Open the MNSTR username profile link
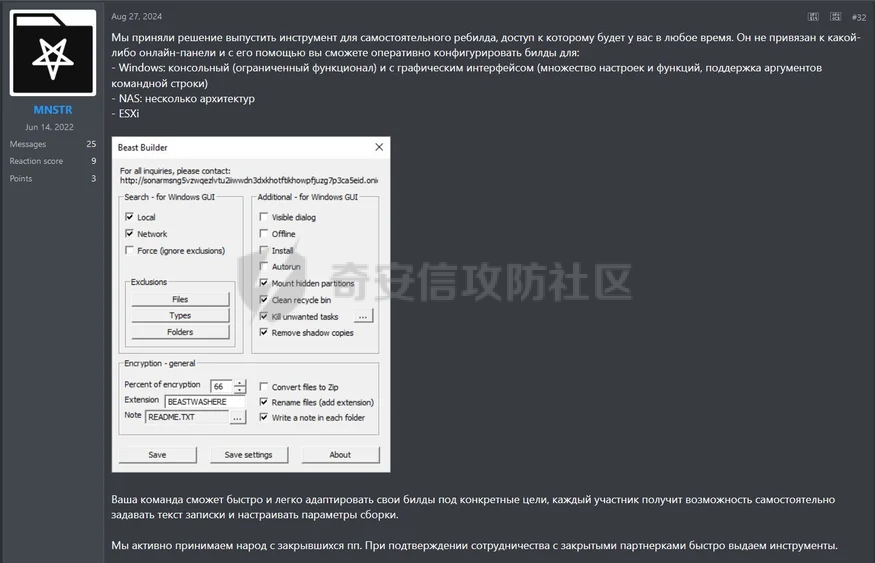Screen dimensions: 875x563 click(x=52, y=109)
